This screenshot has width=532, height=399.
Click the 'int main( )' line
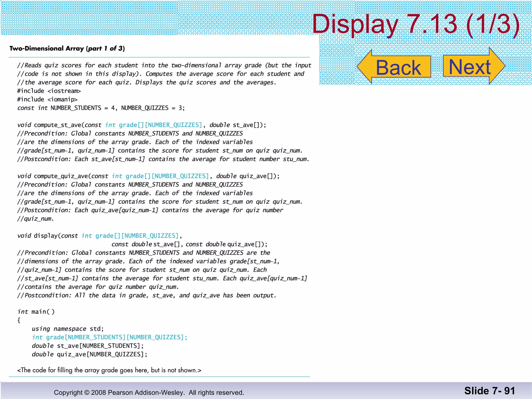[36, 312]
